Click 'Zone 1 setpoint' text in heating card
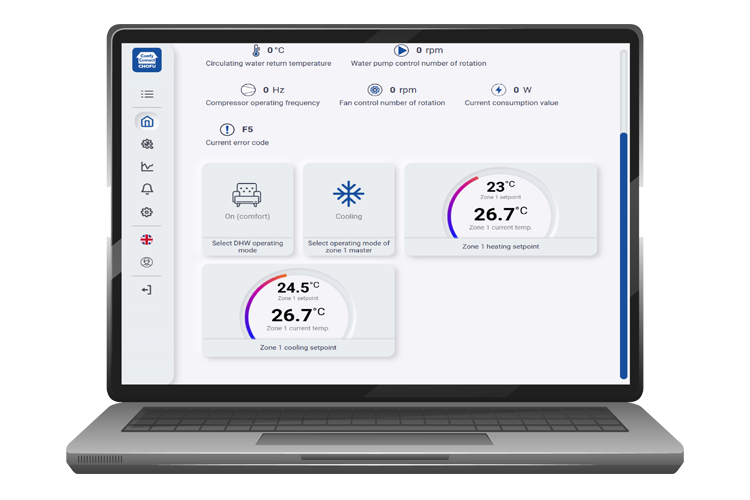The width and height of the screenshot is (750, 500). pyautogui.click(x=501, y=197)
